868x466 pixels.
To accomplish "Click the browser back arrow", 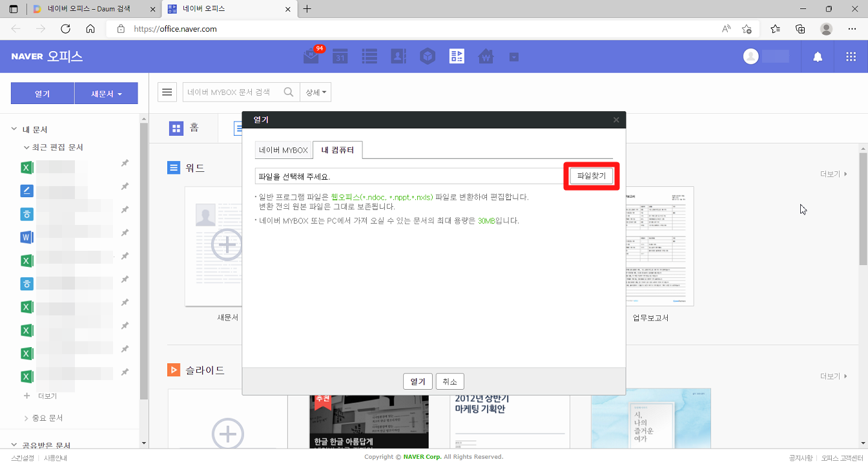I will tap(16, 29).
